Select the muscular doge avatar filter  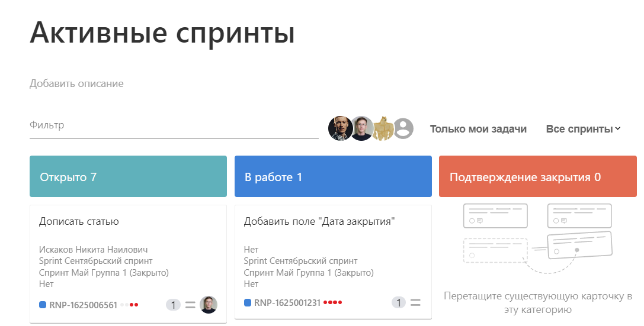(382, 128)
